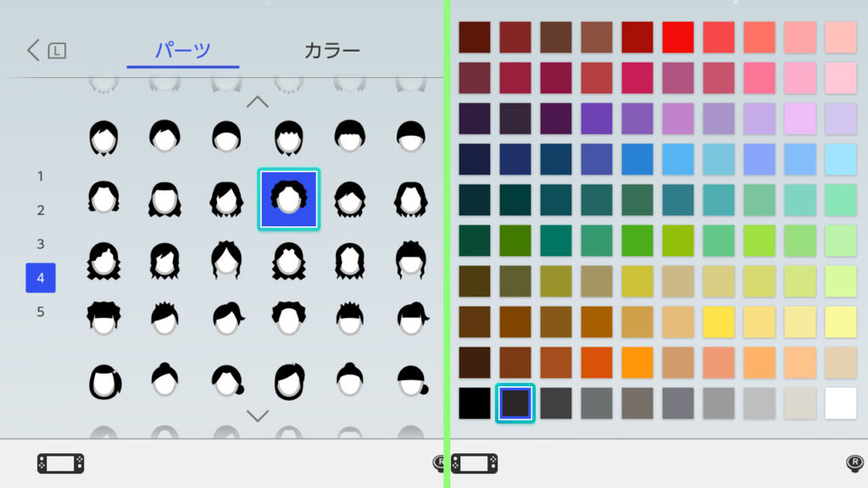868x488 pixels.
Task: Choose the bright pure red swatch
Action: (x=677, y=37)
